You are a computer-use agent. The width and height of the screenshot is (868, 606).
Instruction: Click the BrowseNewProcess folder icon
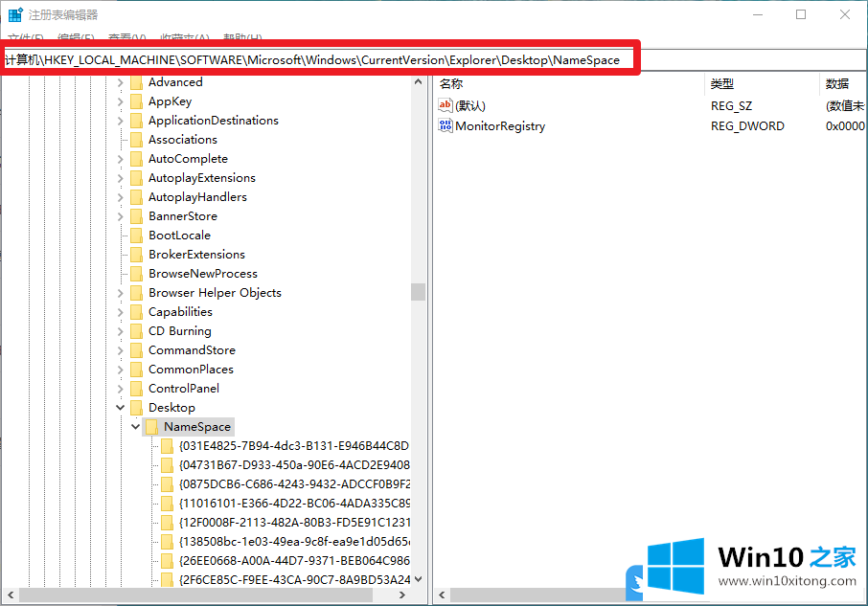(x=136, y=274)
